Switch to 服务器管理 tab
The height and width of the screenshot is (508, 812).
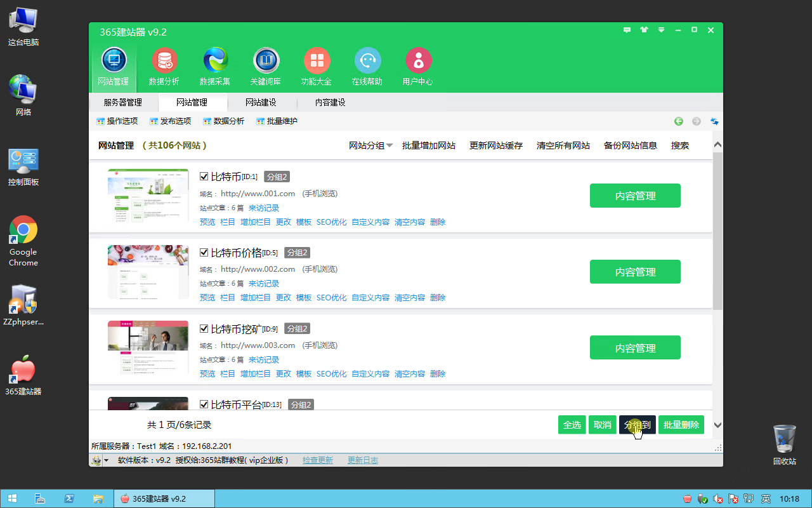123,102
